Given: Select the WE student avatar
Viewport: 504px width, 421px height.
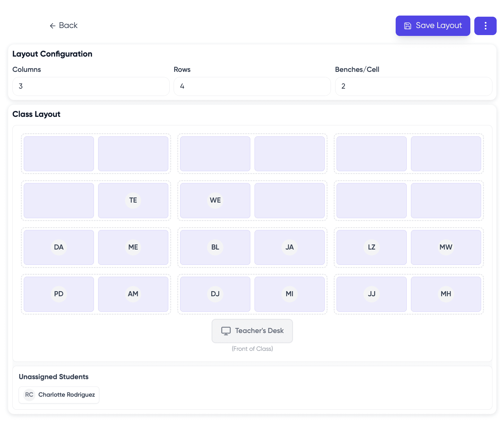Looking at the screenshot, I should coord(215,200).
